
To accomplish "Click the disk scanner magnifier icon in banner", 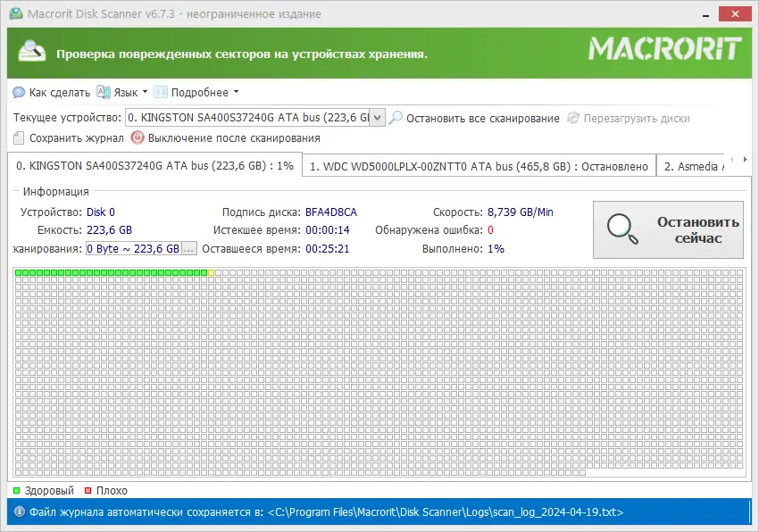I will [32, 51].
